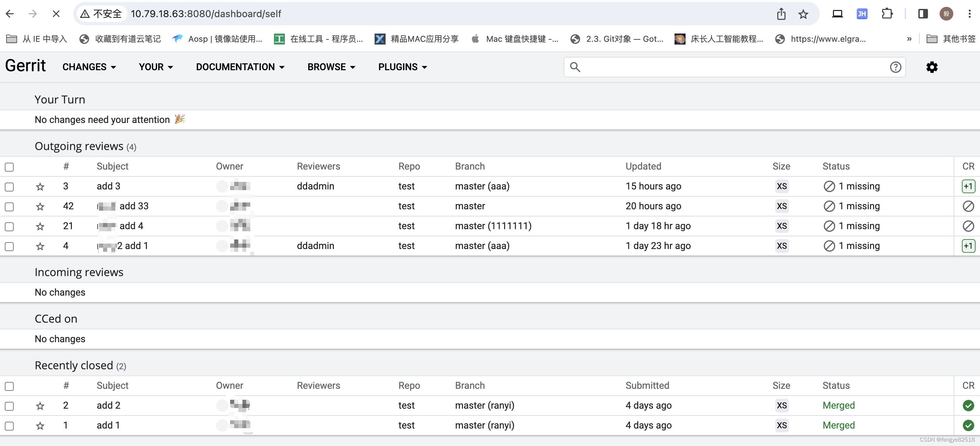Open the DOCUMENTATION menu
The height and width of the screenshot is (446, 980).
point(240,67)
